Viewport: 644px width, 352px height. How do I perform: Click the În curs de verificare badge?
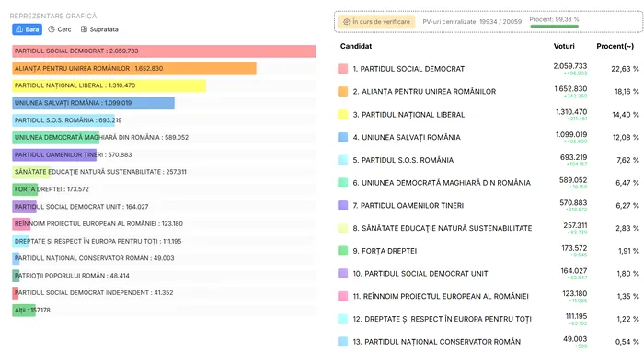376,22
